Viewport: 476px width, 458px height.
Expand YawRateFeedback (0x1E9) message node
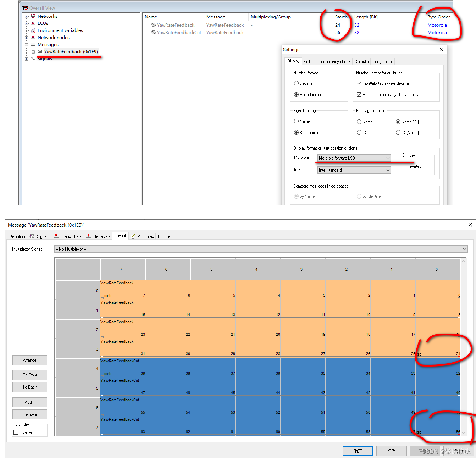coord(33,52)
